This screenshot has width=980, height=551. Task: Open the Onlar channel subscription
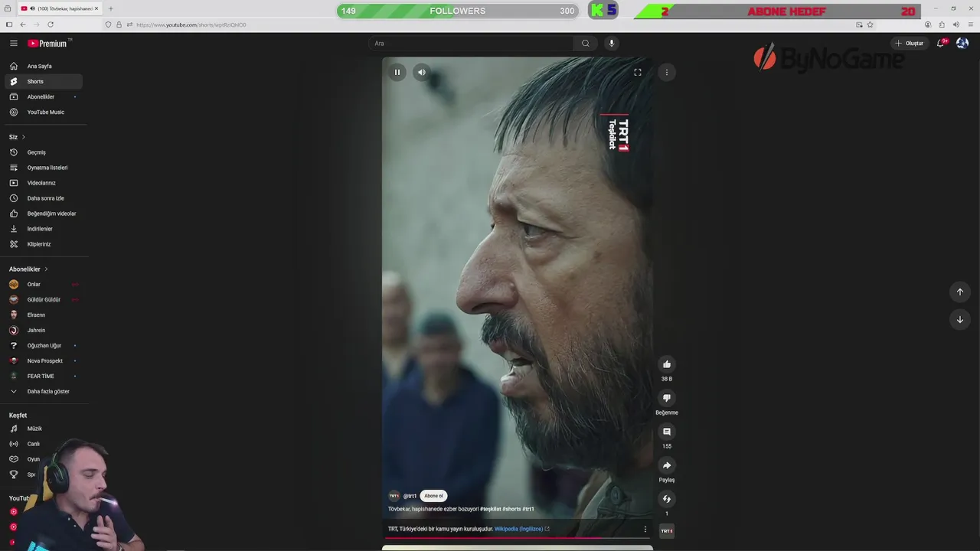[x=44, y=285]
